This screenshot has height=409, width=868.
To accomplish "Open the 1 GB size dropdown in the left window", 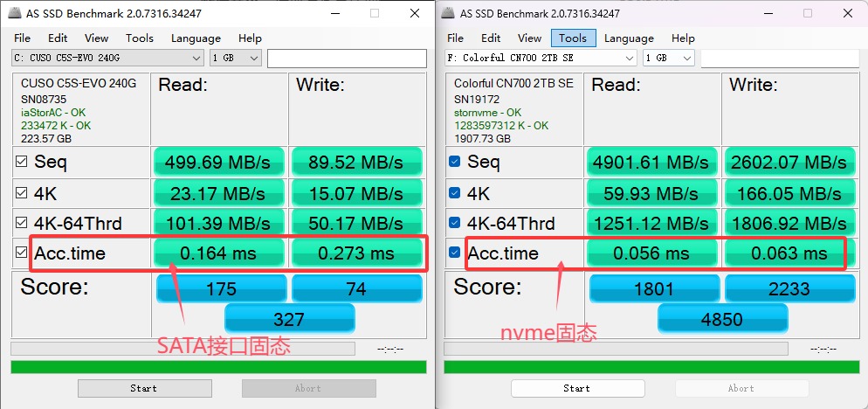I will pos(236,58).
